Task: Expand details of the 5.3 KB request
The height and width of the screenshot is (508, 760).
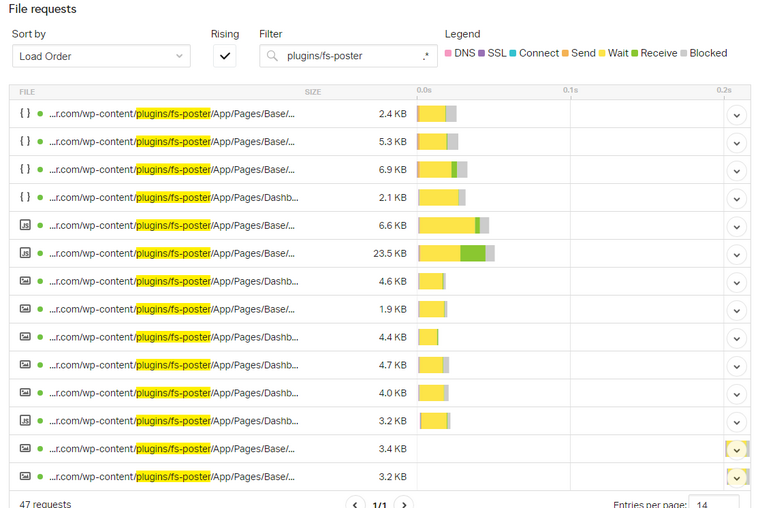Action: click(736, 142)
